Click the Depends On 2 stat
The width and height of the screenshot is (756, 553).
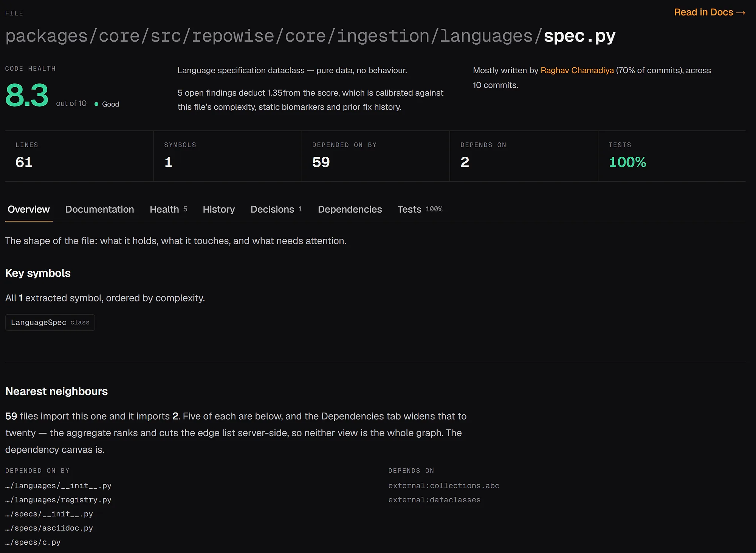pos(524,156)
